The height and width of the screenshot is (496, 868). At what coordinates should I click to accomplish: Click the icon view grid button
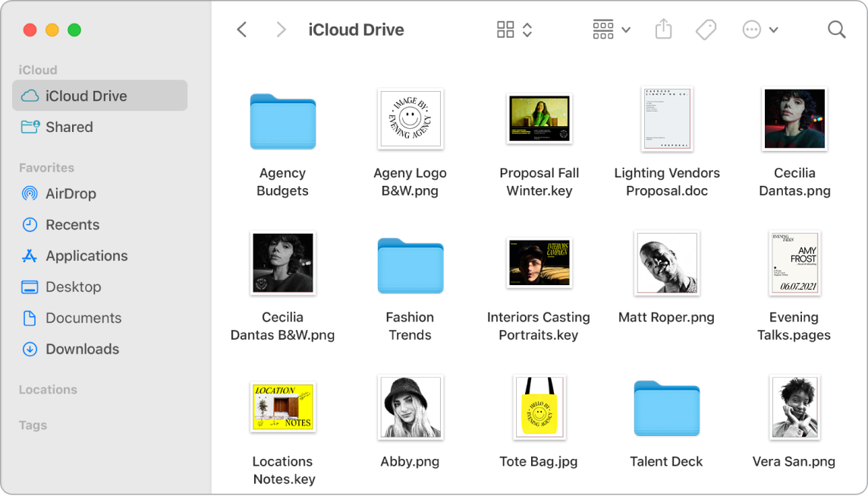tap(506, 29)
